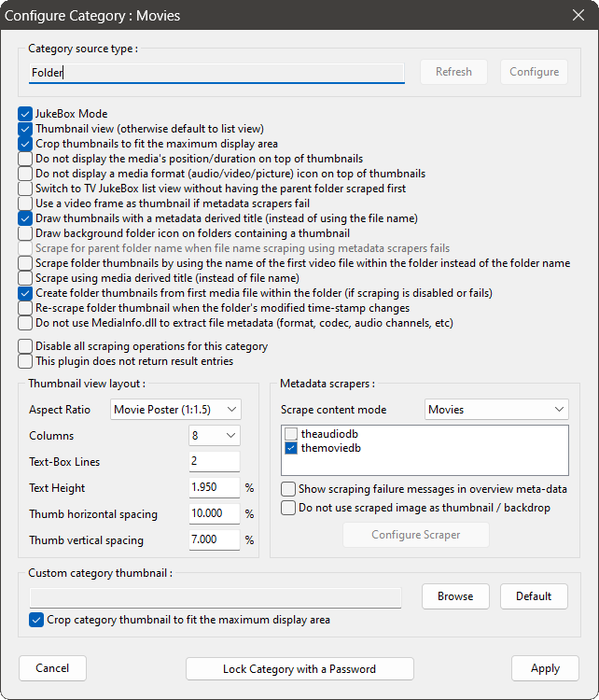Check Do not use MediaInfo.dll option

(25, 323)
